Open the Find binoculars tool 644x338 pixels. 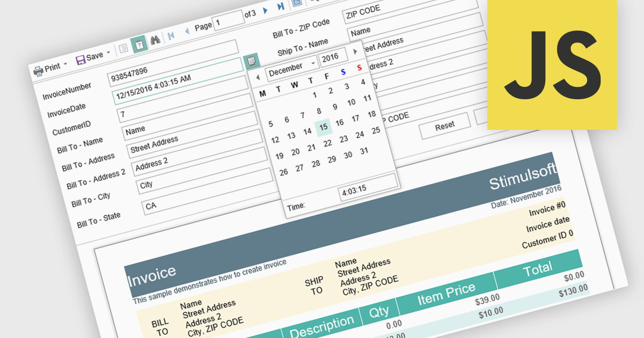coord(156,40)
